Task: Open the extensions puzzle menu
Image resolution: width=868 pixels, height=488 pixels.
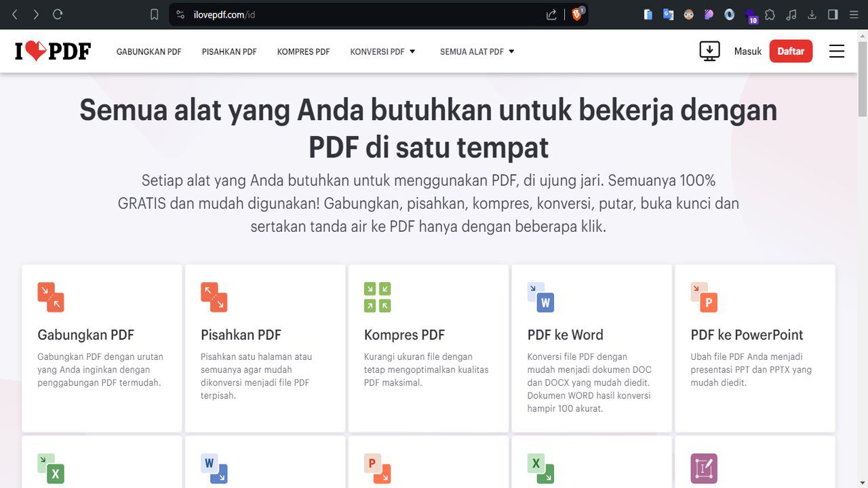Action: pyautogui.click(x=770, y=14)
